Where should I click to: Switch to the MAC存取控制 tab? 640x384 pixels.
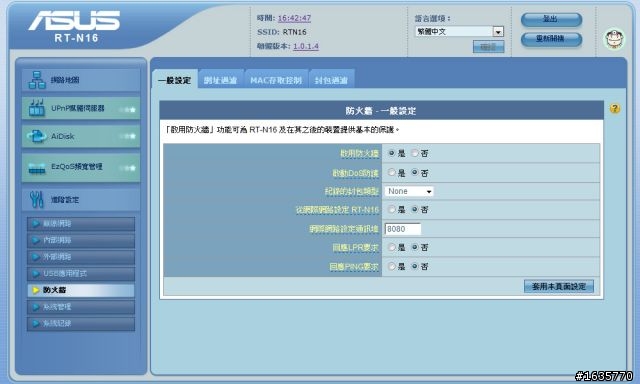[276, 80]
